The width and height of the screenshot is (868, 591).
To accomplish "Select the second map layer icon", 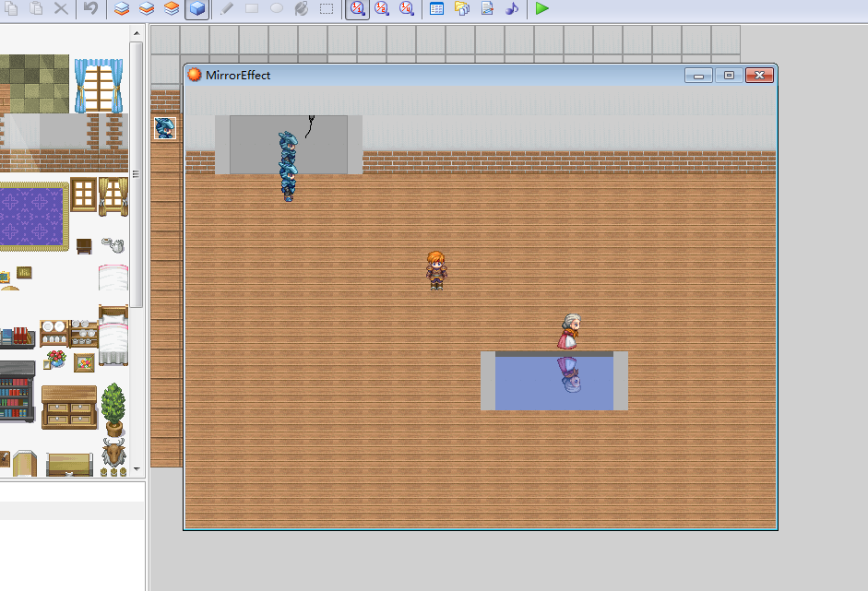I will click(147, 8).
